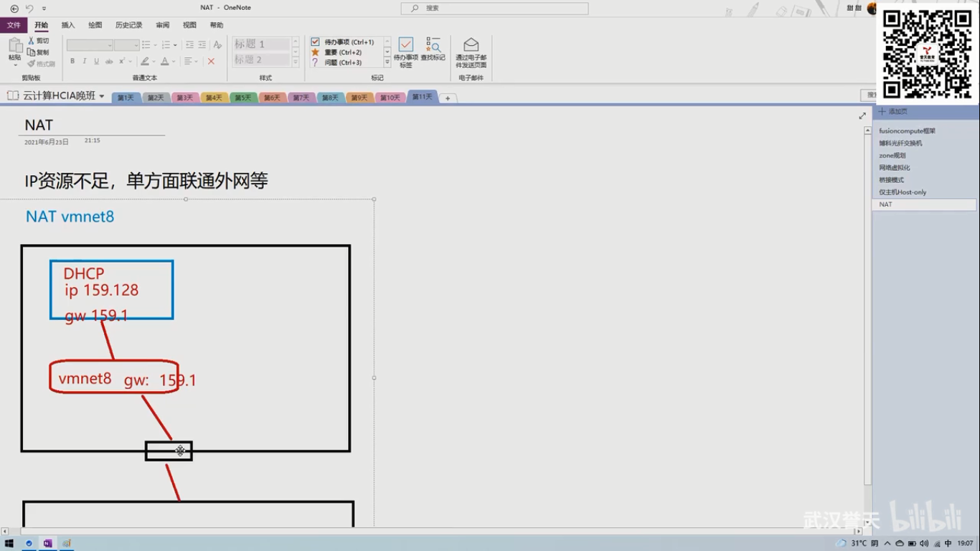
Task: Click the search box in the title bar
Action: click(x=494, y=9)
